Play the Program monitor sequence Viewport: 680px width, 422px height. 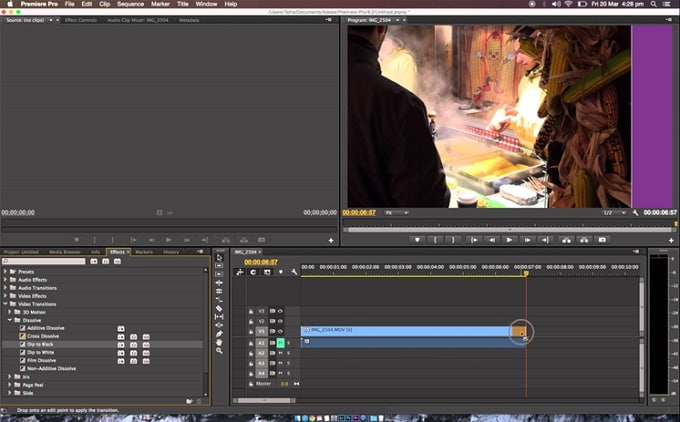tap(509, 240)
